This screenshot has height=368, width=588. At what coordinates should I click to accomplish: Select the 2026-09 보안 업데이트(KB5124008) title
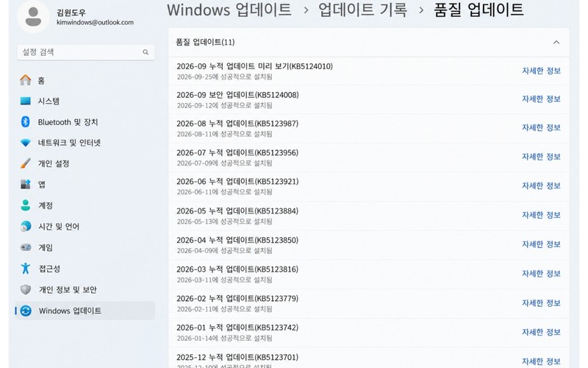237,95
